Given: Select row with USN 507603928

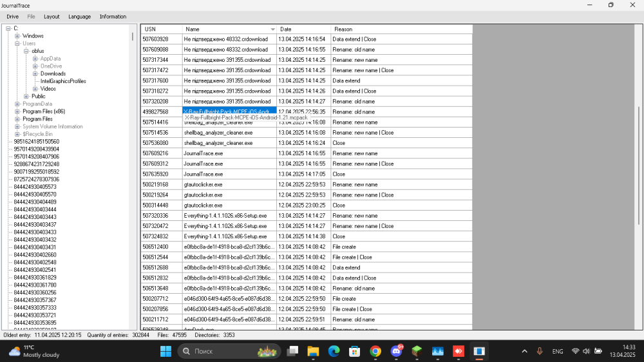Looking at the screenshot, I should pos(307,39).
